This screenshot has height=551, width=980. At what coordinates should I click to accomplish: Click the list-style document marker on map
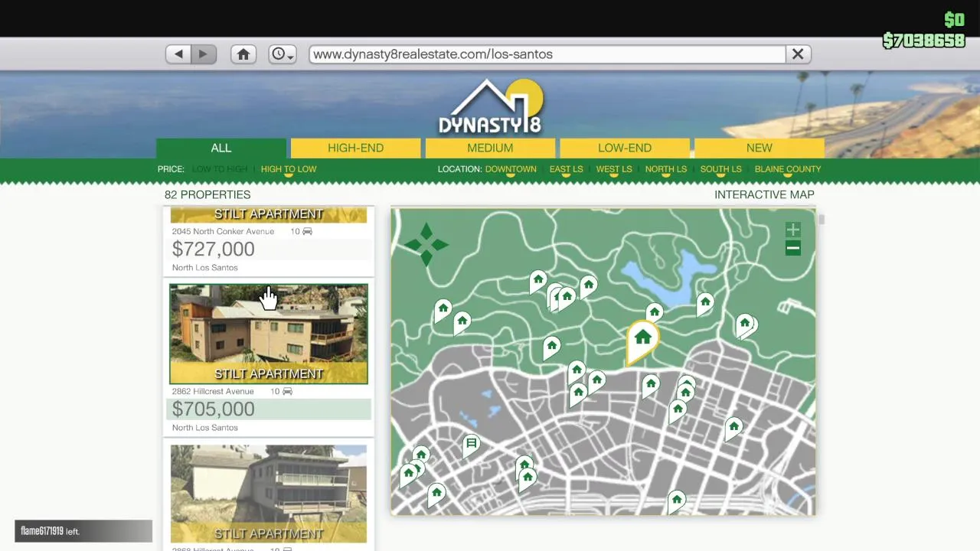click(x=472, y=445)
